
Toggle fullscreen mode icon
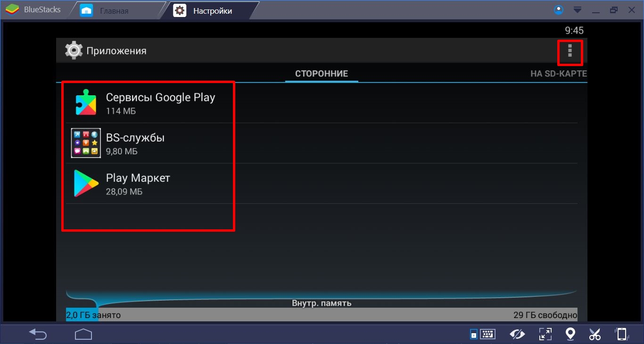point(545,334)
